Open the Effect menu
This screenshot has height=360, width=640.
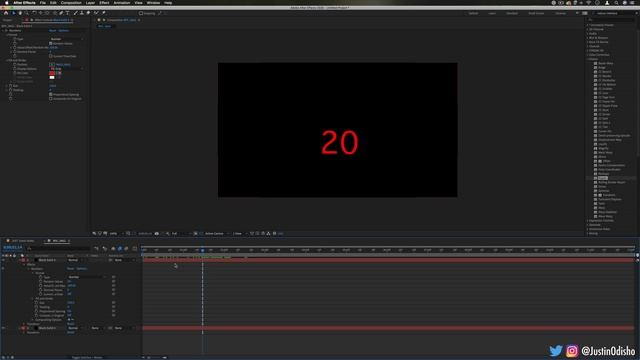[104, 3]
